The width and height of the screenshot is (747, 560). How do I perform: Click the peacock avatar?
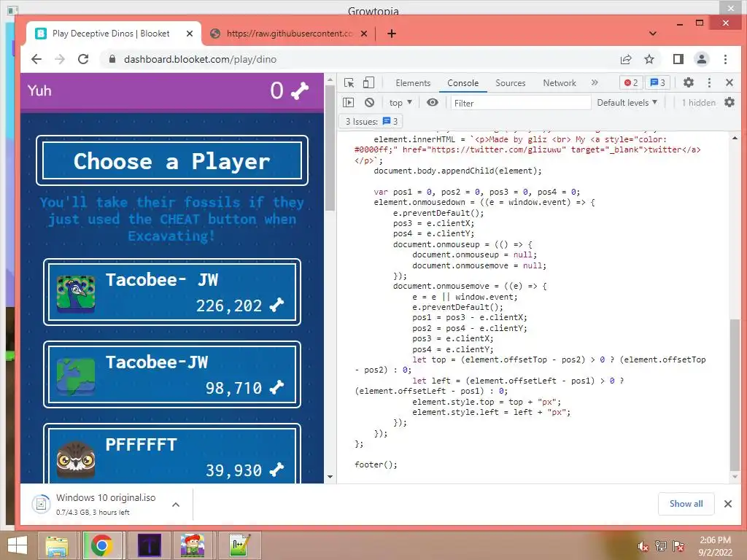point(75,294)
